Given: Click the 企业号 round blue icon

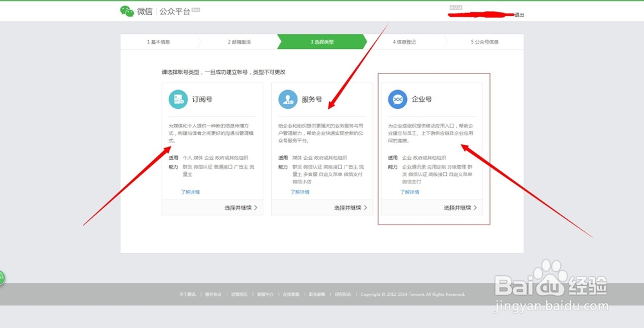Looking at the screenshot, I should 397,99.
